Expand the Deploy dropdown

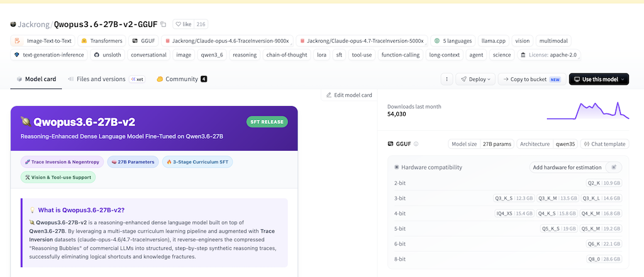pos(475,79)
